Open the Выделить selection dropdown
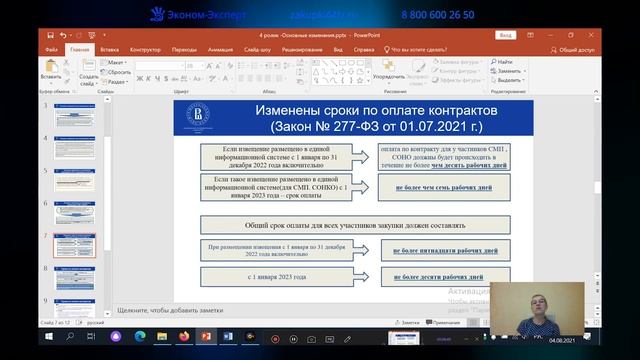 (507, 80)
